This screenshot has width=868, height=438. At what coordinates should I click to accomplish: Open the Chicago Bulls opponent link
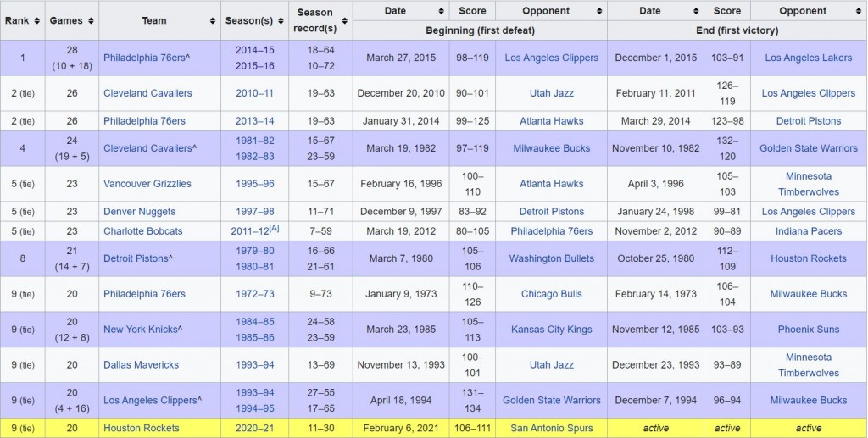pos(551,294)
